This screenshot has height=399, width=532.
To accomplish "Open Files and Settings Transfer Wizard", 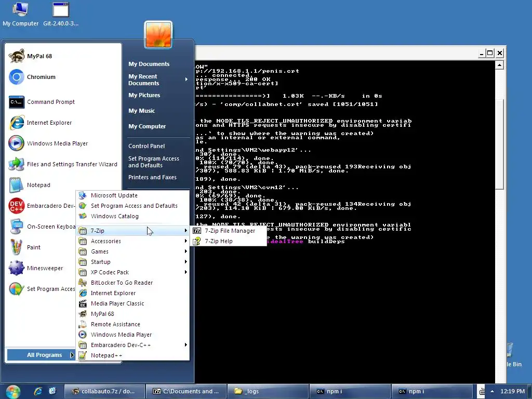I will [x=63, y=164].
